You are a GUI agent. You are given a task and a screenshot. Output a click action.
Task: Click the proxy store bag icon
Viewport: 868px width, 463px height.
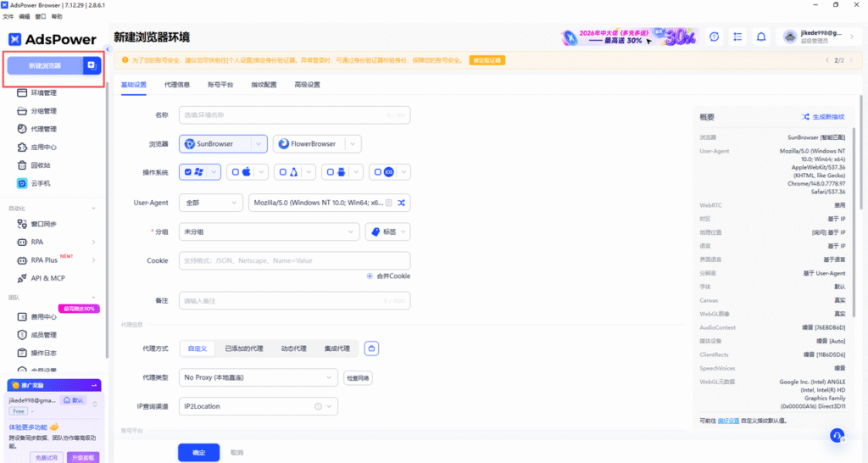point(371,349)
